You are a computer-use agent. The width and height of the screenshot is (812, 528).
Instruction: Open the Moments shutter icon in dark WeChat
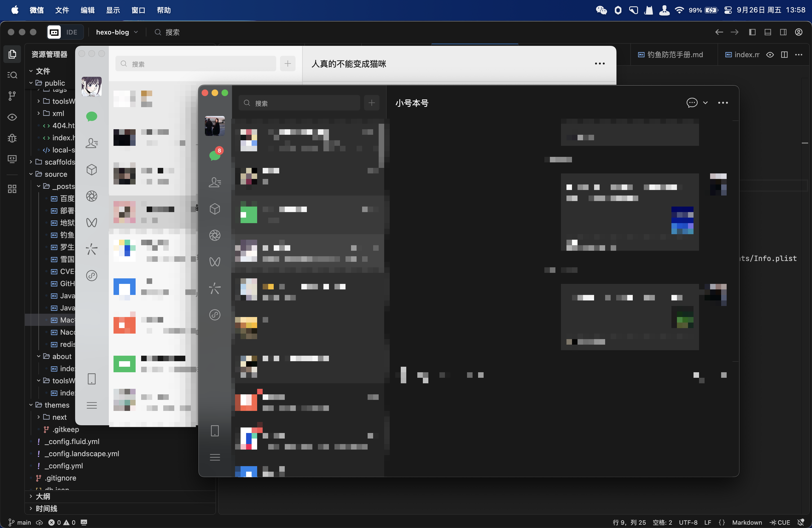[x=215, y=235]
